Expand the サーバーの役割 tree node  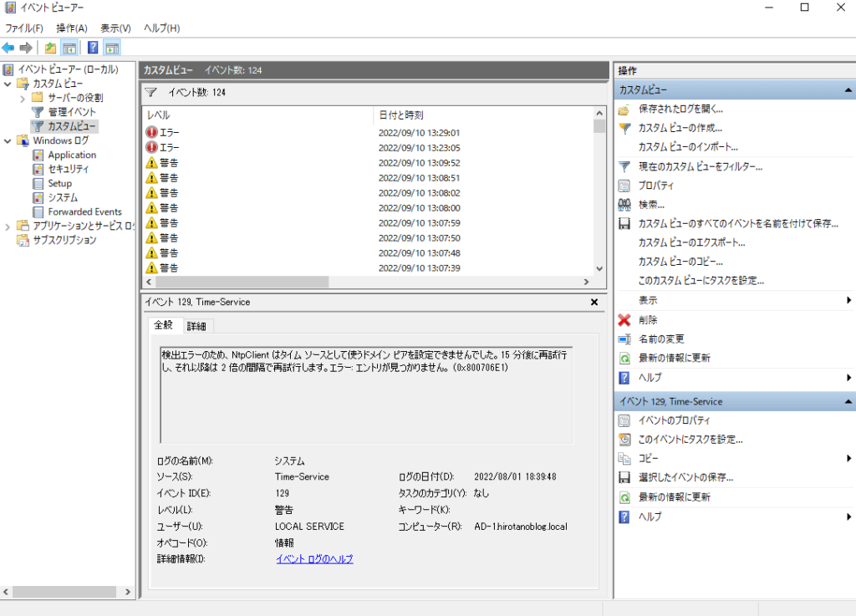(x=24, y=99)
